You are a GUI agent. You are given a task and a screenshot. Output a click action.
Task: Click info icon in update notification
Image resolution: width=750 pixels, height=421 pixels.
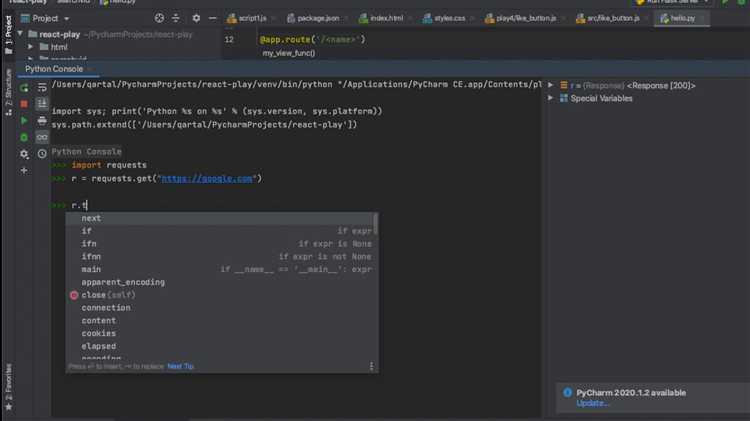(x=567, y=392)
